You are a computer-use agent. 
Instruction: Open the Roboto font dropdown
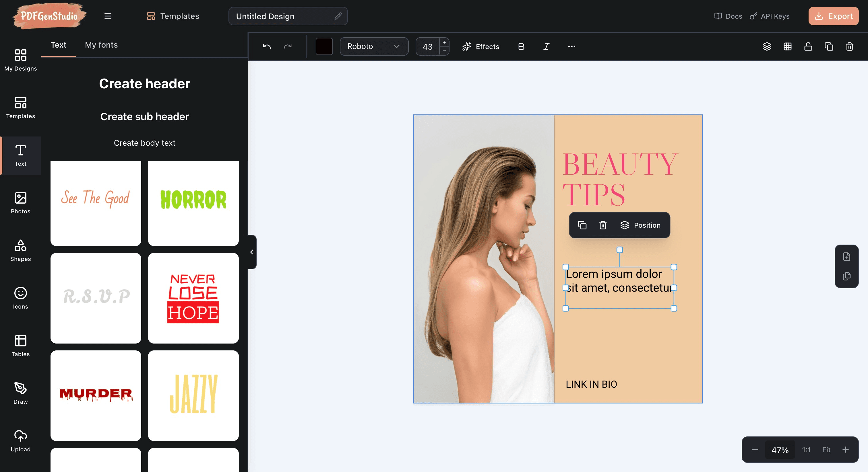pos(374,46)
